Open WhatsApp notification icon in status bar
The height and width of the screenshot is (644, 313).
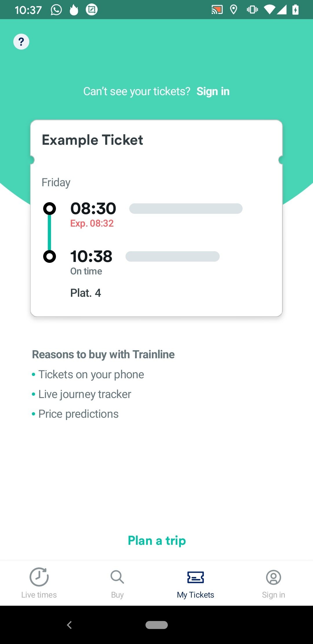pyautogui.click(x=56, y=10)
